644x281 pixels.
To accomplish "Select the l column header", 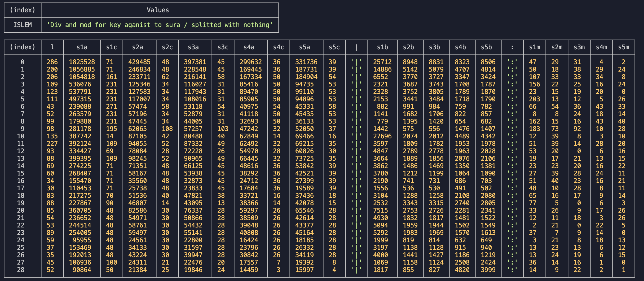I will coord(52,47).
